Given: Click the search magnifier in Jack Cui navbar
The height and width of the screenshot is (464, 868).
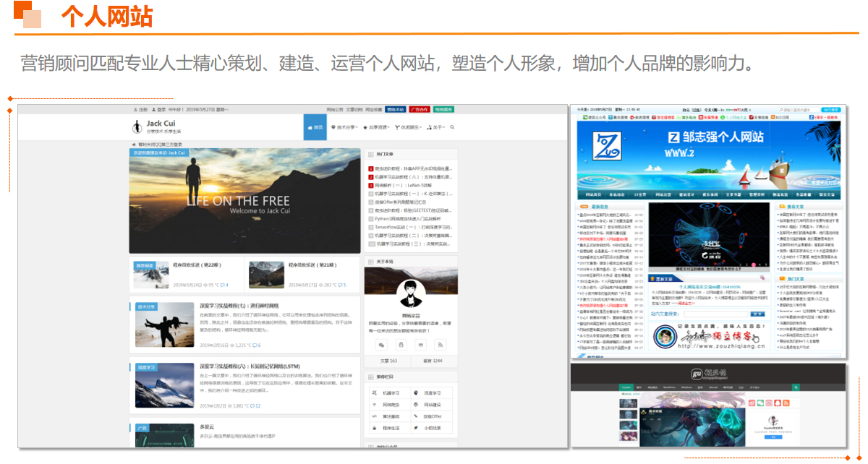Looking at the screenshot, I should click(x=452, y=127).
